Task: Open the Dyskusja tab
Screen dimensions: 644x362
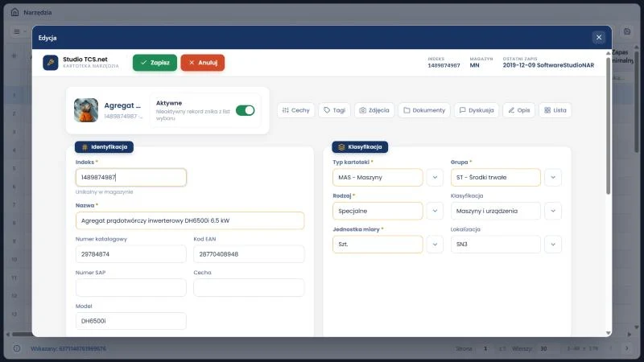Action: 477,110
